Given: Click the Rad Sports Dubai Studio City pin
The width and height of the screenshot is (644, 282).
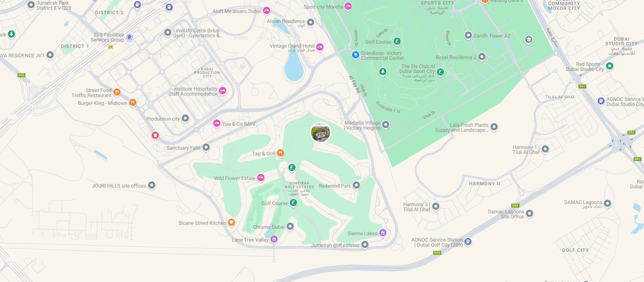Looking at the screenshot, I should pyautogui.click(x=610, y=66).
